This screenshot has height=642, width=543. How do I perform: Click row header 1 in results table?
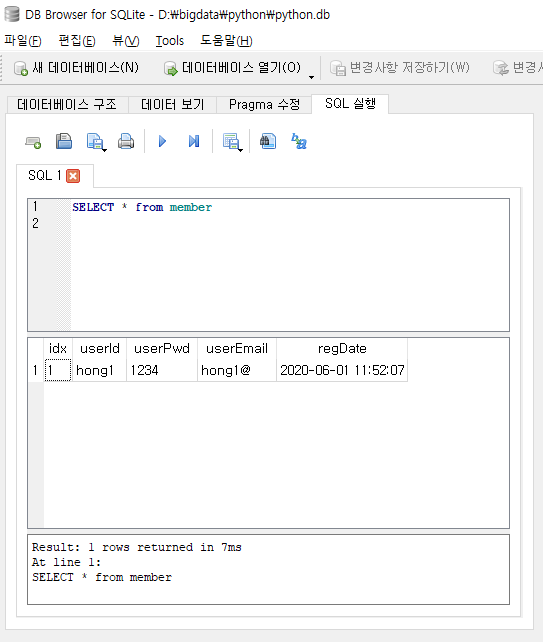coord(36,370)
